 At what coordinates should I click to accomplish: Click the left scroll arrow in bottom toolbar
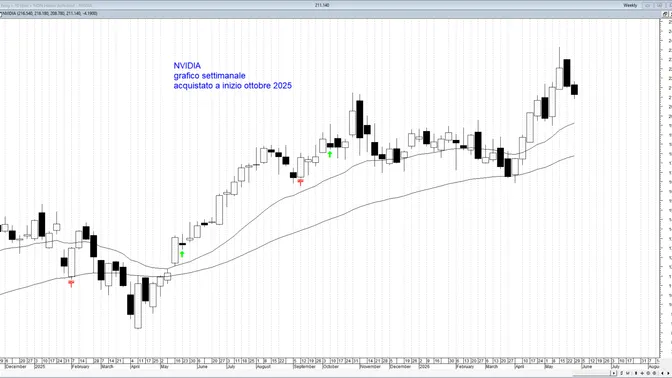(662, 373)
